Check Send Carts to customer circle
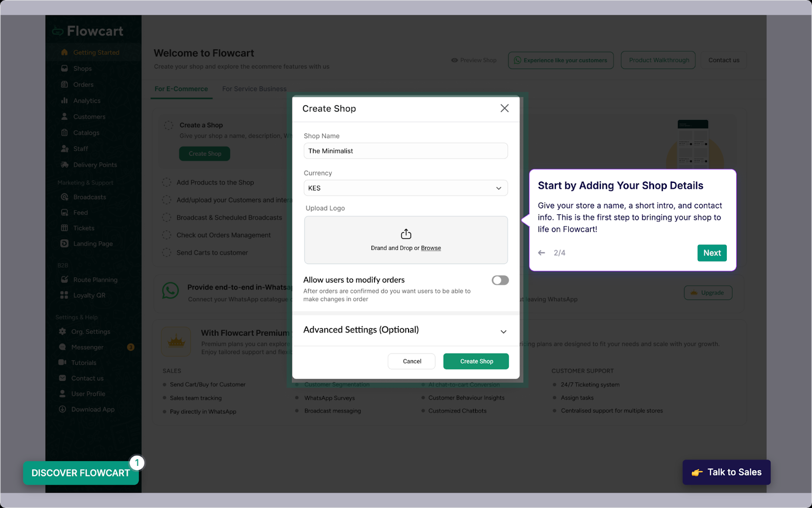This screenshot has height=508, width=812. click(166, 252)
